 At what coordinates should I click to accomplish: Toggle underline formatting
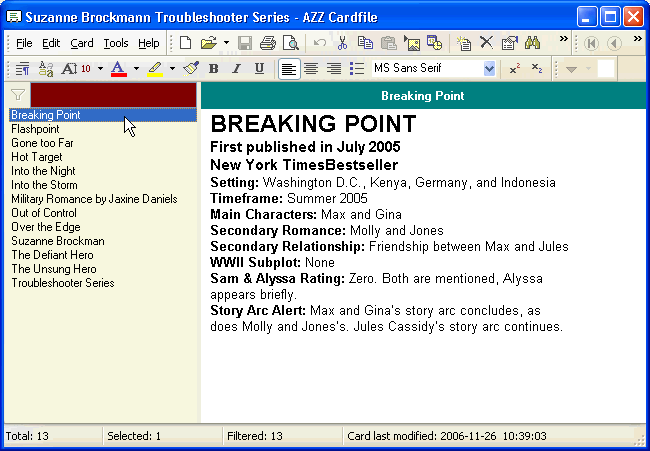click(x=260, y=68)
